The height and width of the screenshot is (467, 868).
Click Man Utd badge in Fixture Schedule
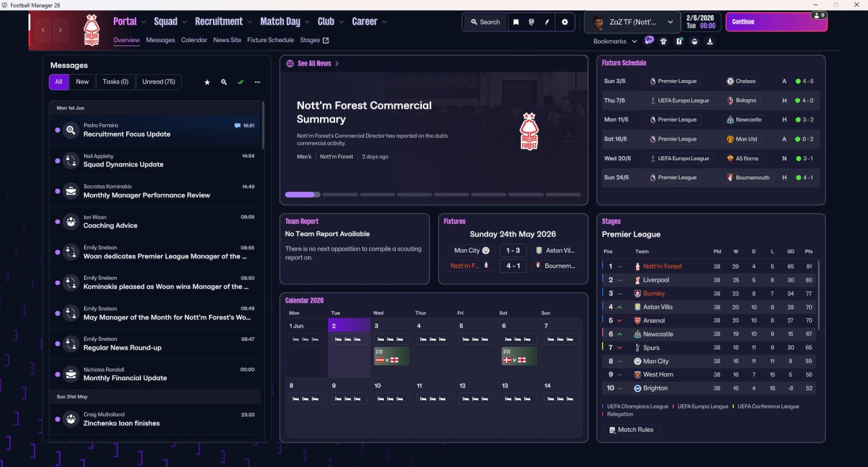(x=730, y=139)
